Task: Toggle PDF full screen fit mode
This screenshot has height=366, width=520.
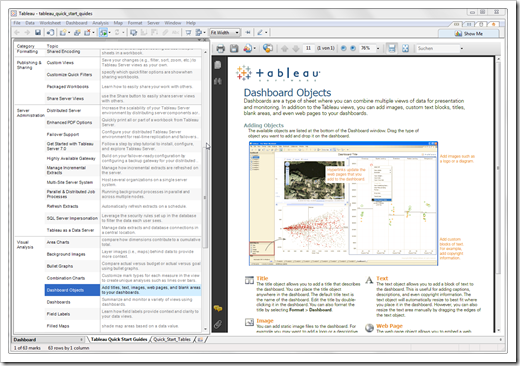Action: (405, 48)
